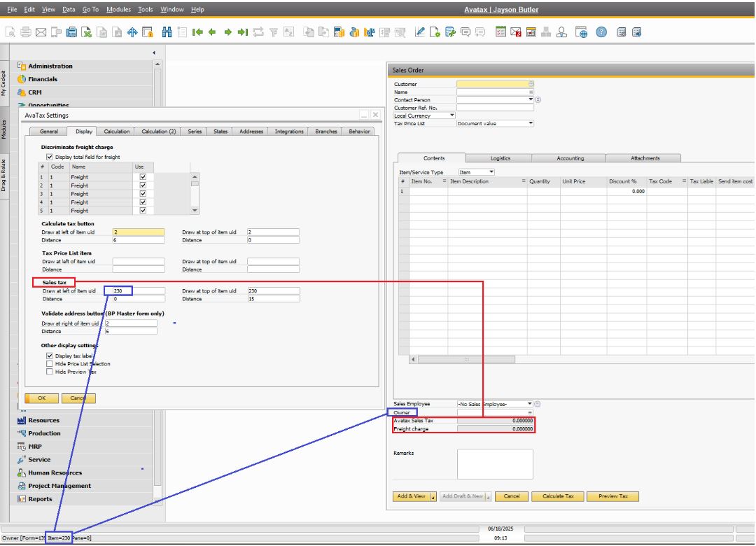Collapse the main menu panel arrow
The height and width of the screenshot is (546, 756).
154,52
